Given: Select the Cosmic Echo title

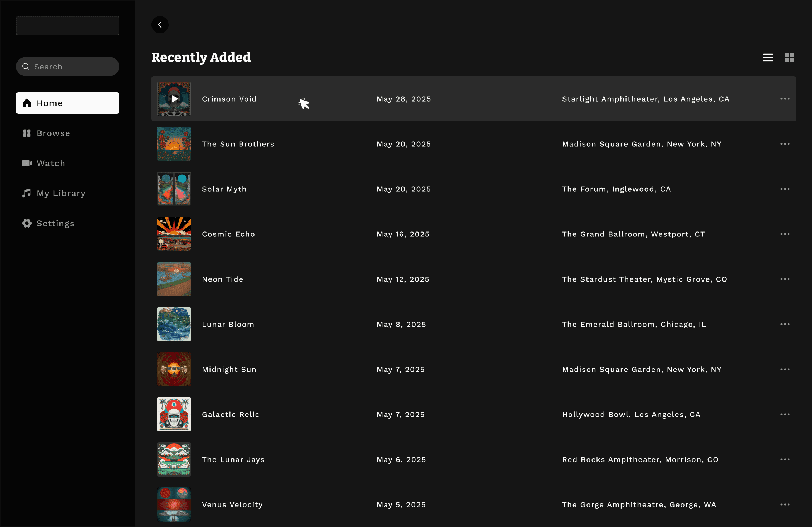Looking at the screenshot, I should pyautogui.click(x=228, y=234).
